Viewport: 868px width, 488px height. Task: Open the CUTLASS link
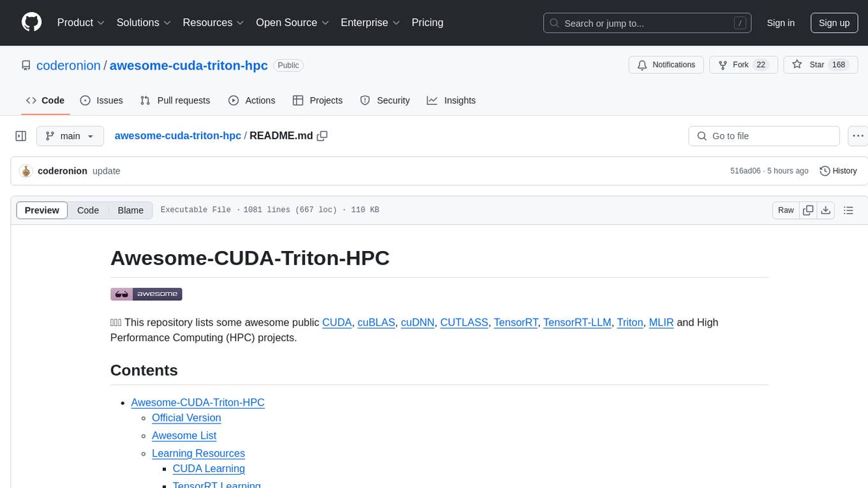click(464, 323)
